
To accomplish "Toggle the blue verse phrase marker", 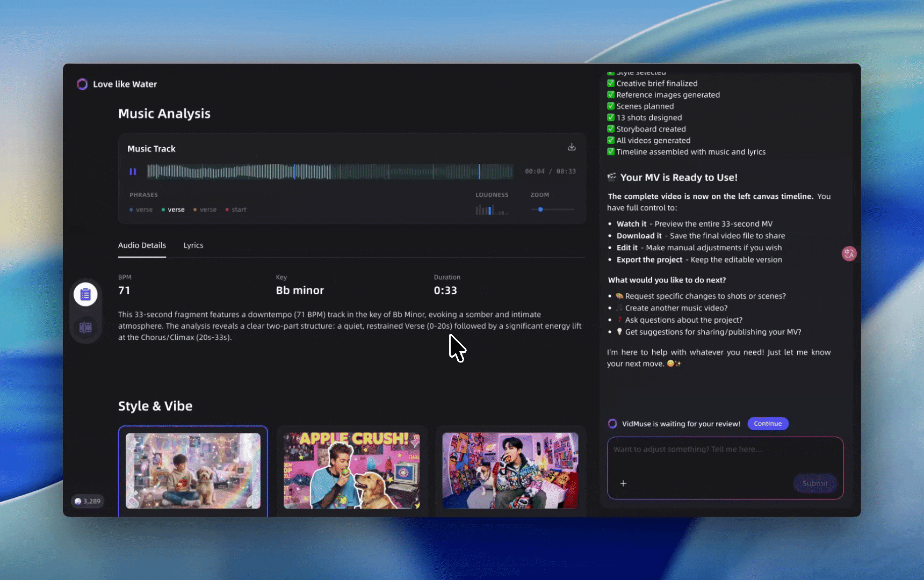I will pos(141,210).
